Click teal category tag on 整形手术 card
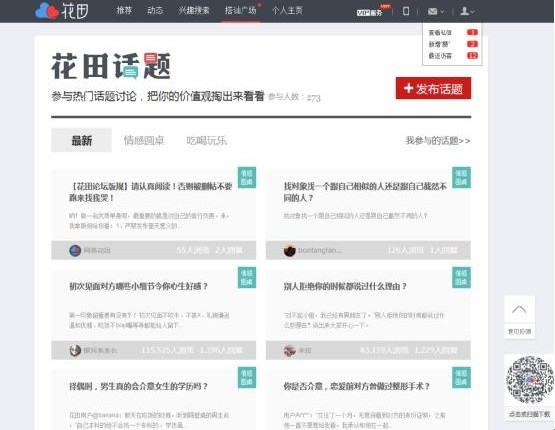This screenshot has width=555, height=430. (x=461, y=377)
